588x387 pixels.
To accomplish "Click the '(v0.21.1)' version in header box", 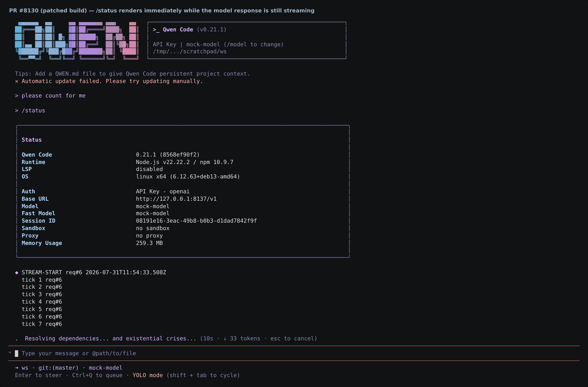I will pyautogui.click(x=212, y=30).
